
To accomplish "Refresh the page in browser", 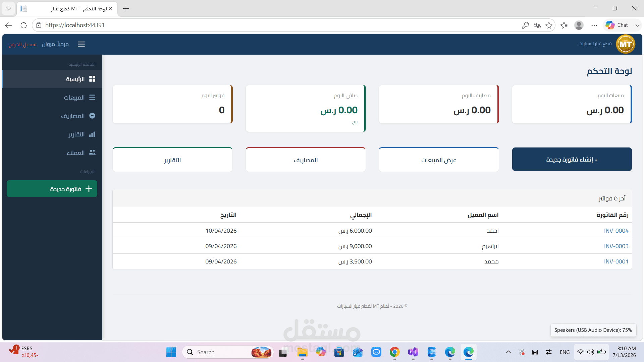I will pyautogui.click(x=23, y=25).
